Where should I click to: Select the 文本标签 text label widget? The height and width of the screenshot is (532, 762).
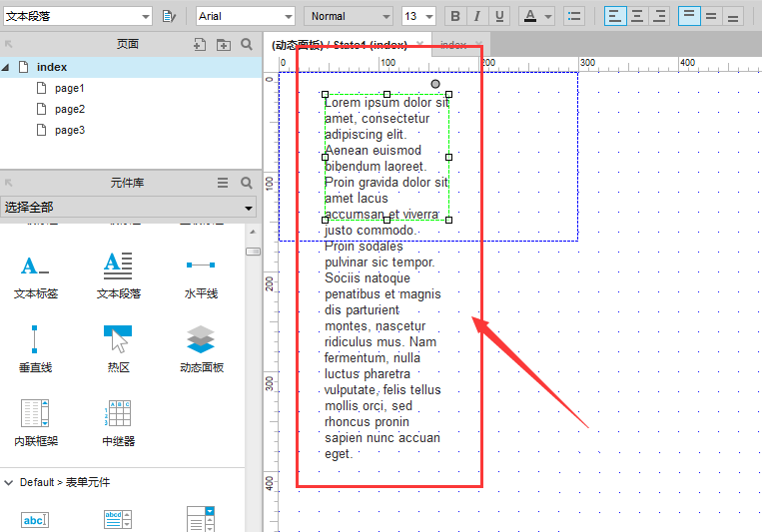(36, 274)
